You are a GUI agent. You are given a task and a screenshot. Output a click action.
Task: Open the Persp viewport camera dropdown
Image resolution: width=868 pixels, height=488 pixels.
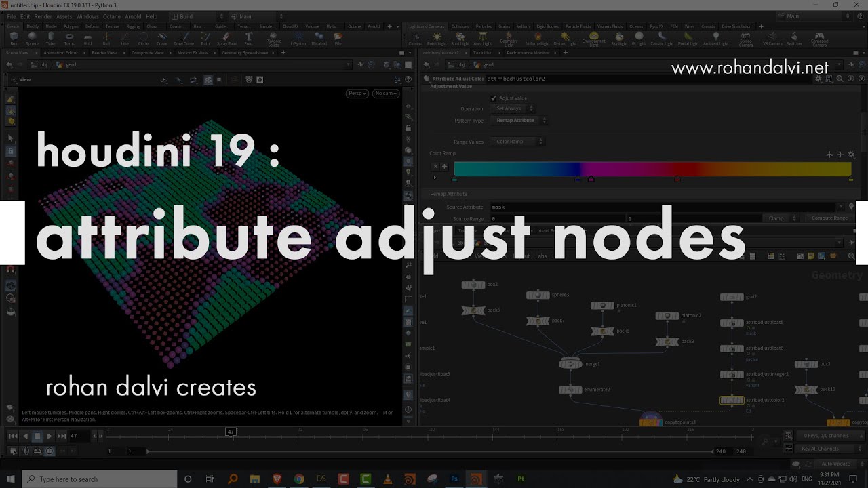point(357,94)
